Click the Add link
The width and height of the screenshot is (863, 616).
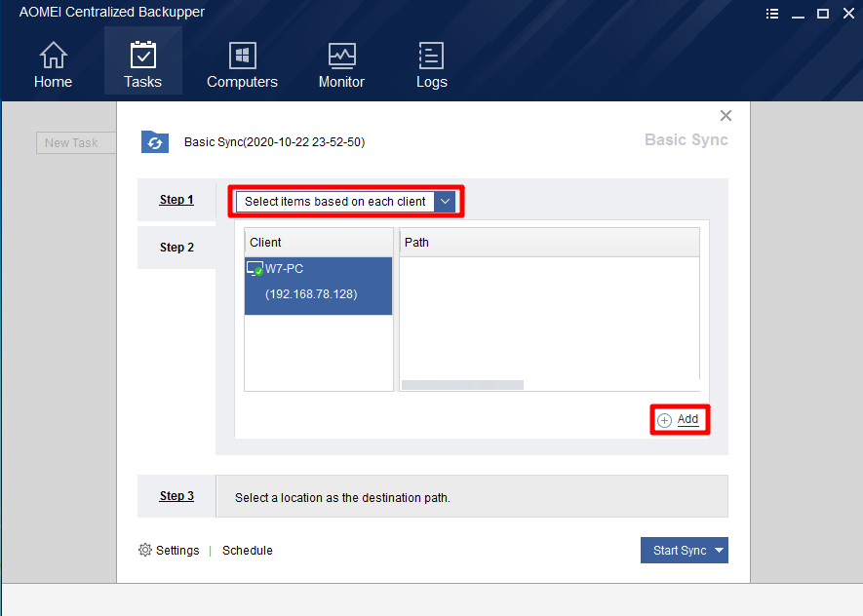[687, 419]
